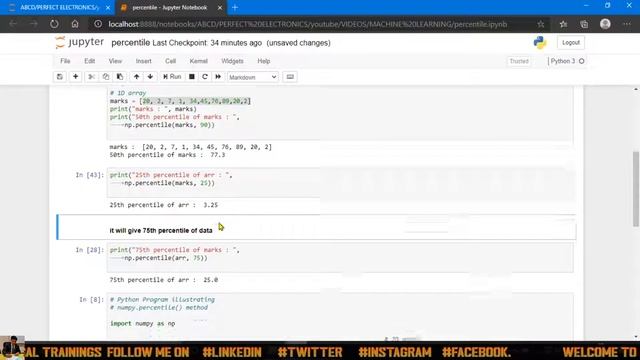Viewport: 640px width, 360px height.
Task: Open a new browser tab
Action: [x=235, y=7]
